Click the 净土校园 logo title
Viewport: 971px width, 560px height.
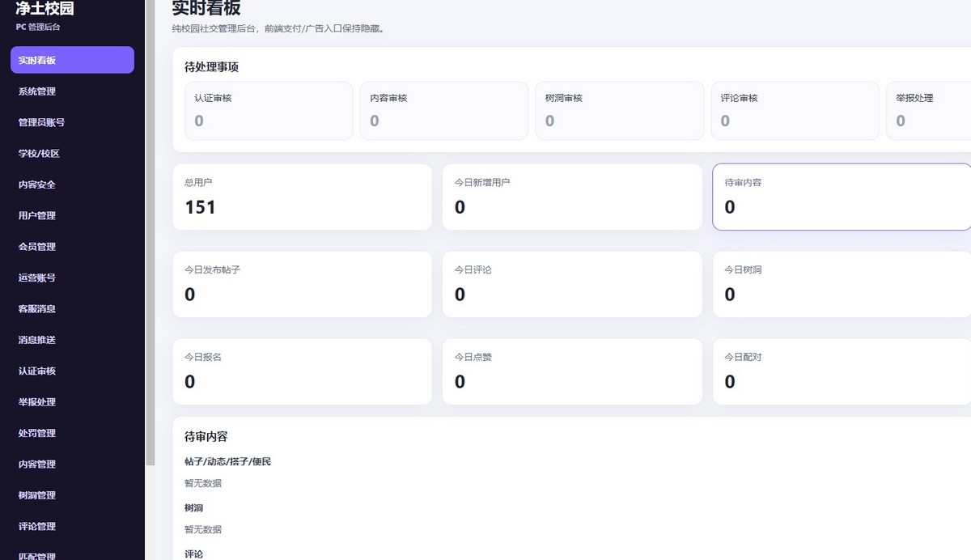click(x=45, y=9)
